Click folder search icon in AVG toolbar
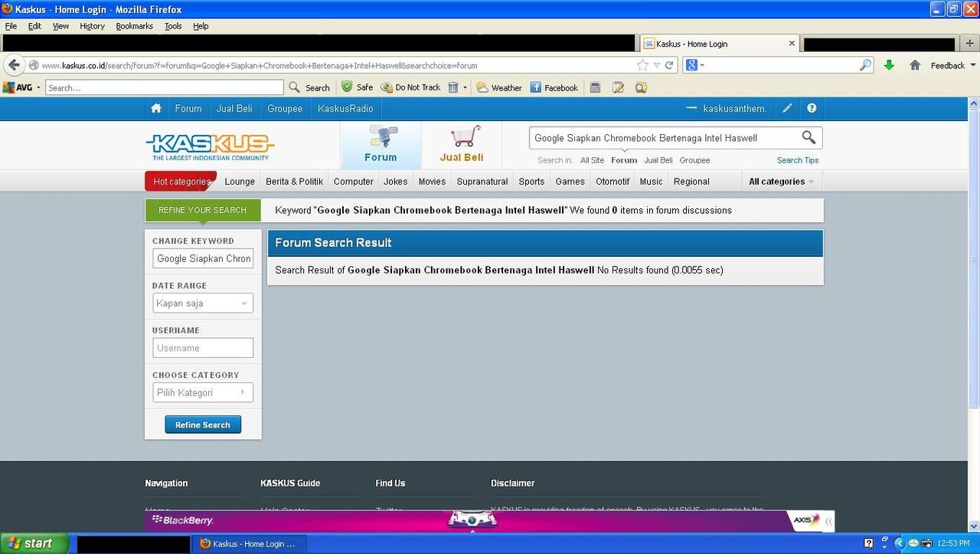Screen dimensions: 980x554 coord(641,87)
